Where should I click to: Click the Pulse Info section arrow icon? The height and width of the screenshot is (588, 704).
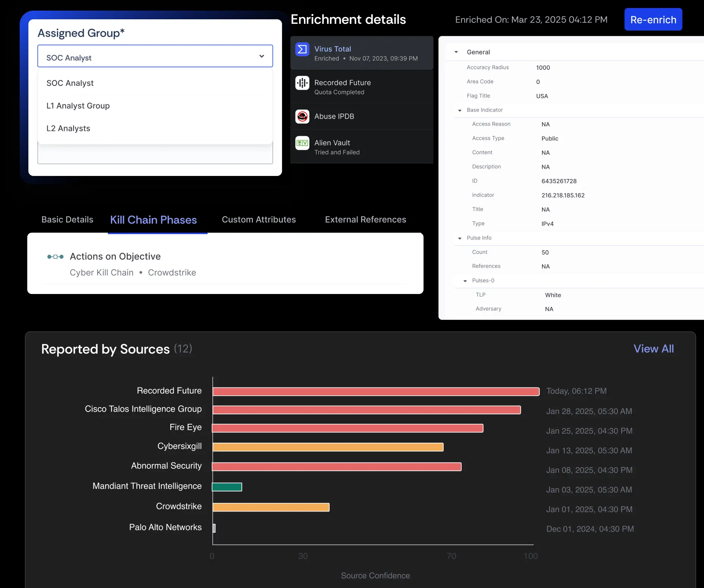[459, 238]
